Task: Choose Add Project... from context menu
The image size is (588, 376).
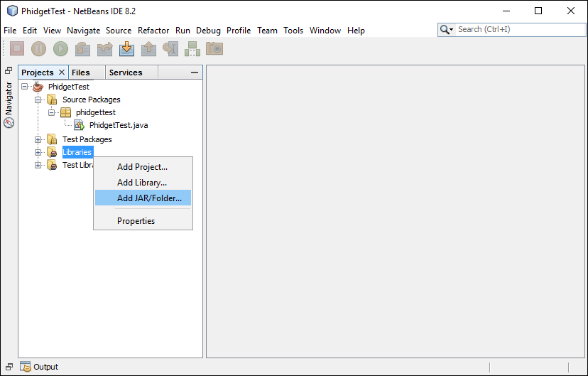Action: tap(143, 167)
